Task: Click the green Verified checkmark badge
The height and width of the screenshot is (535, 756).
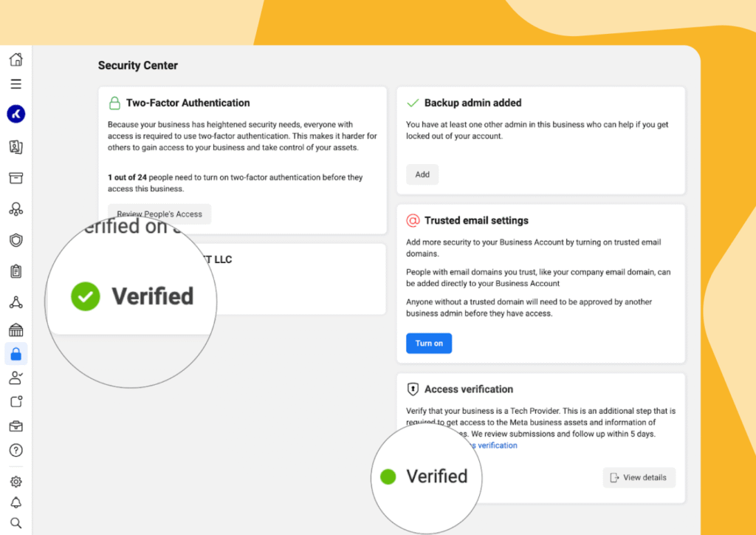Action: click(x=85, y=296)
